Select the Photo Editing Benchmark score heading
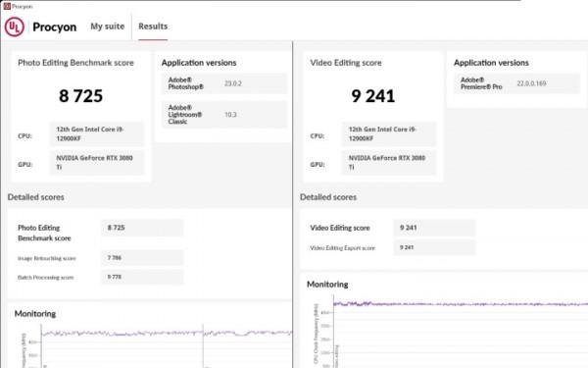Screen dimensions: 588x368 (75, 63)
